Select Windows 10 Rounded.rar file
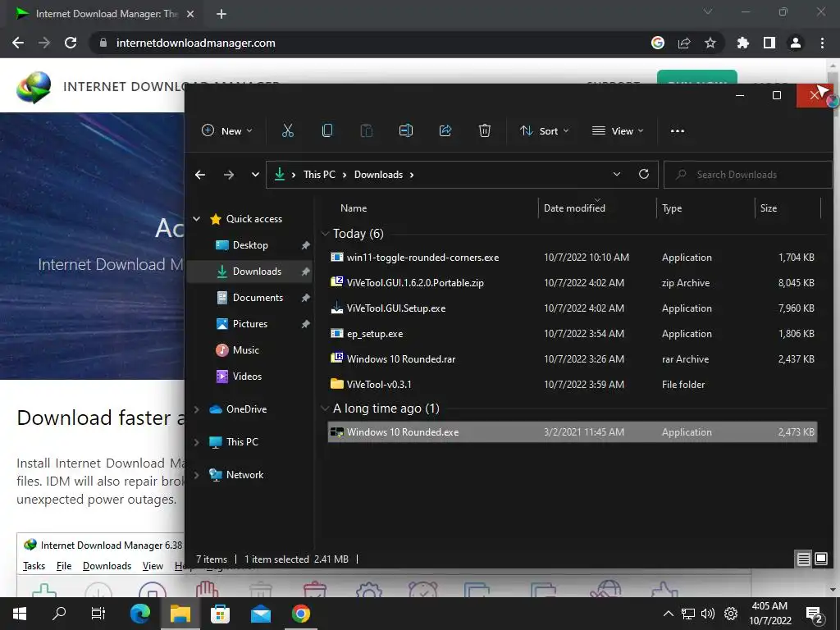This screenshot has width=840, height=630. [x=572, y=359]
